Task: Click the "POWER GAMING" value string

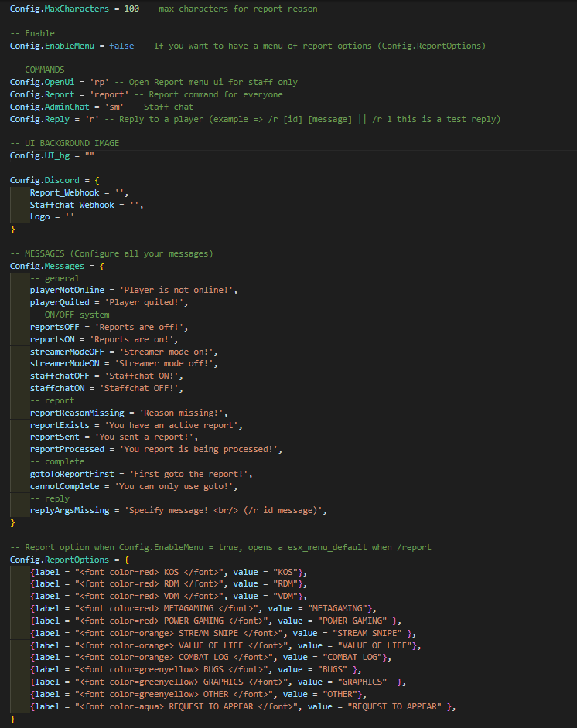Action: coord(352,621)
